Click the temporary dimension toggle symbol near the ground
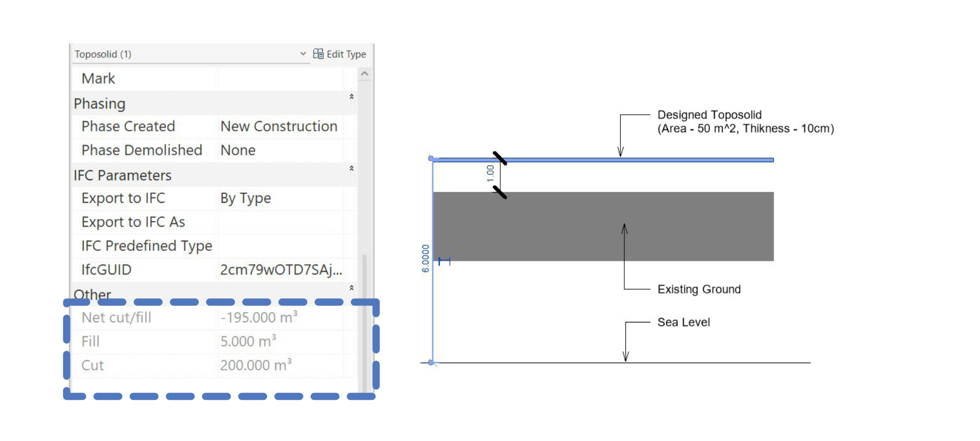 [x=444, y=262]
